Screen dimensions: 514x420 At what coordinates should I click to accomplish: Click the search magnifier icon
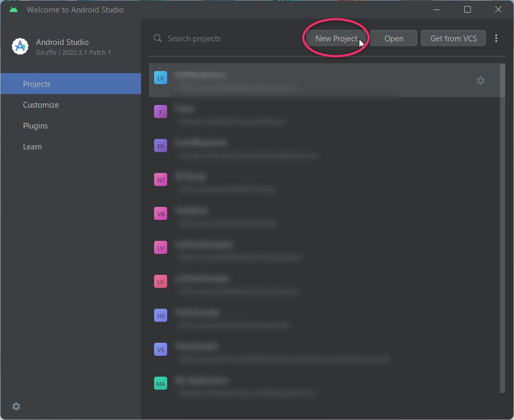point(158,38)
